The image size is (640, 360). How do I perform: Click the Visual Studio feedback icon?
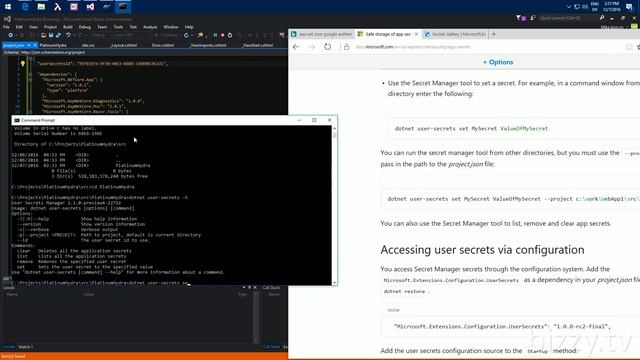[533, 18]
